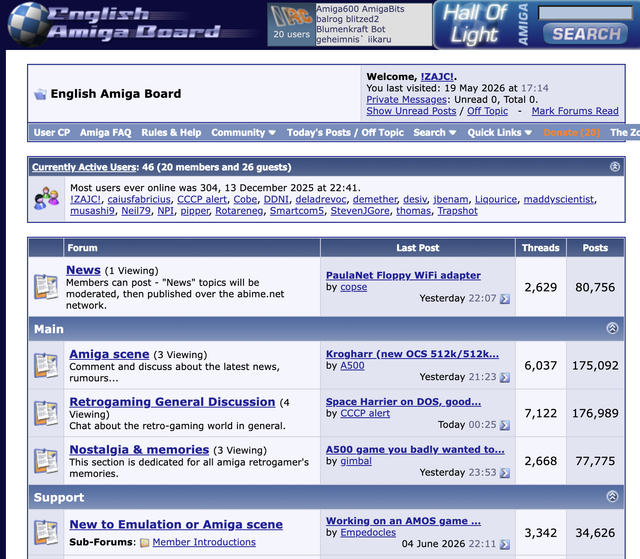640x559 pixels.
Task: Open Member Introductions sub-forum link
Action: [x=204, y=542]
